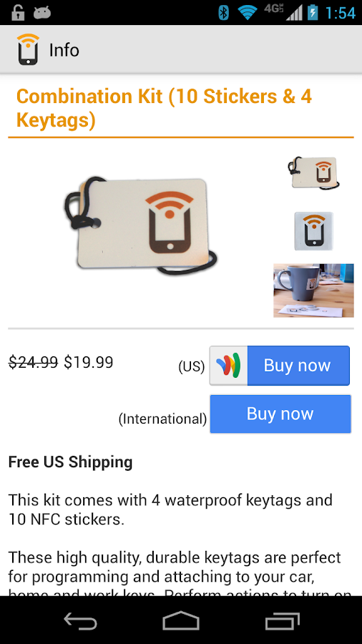
Task: Select the coffee mug photo thumbnail
Action: coord(313,291)
